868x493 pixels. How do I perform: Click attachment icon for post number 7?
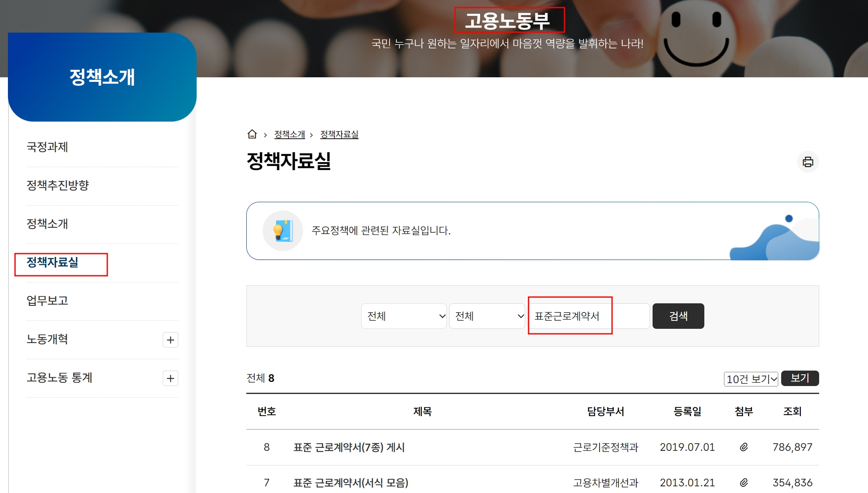click(x=744, y=483)
